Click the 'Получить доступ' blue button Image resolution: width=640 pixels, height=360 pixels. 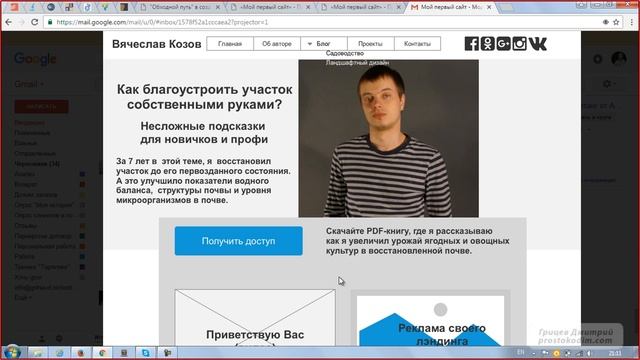pyautogui.click(x=238, y=241)
